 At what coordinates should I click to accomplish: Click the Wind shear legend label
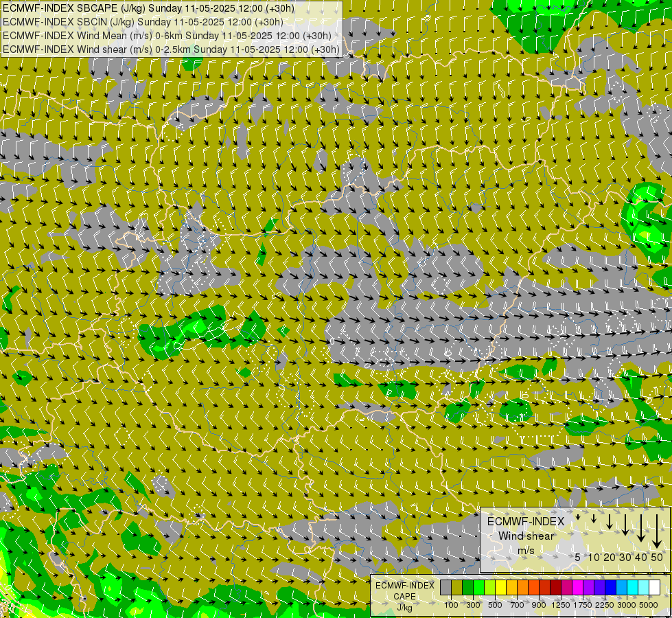526,536
